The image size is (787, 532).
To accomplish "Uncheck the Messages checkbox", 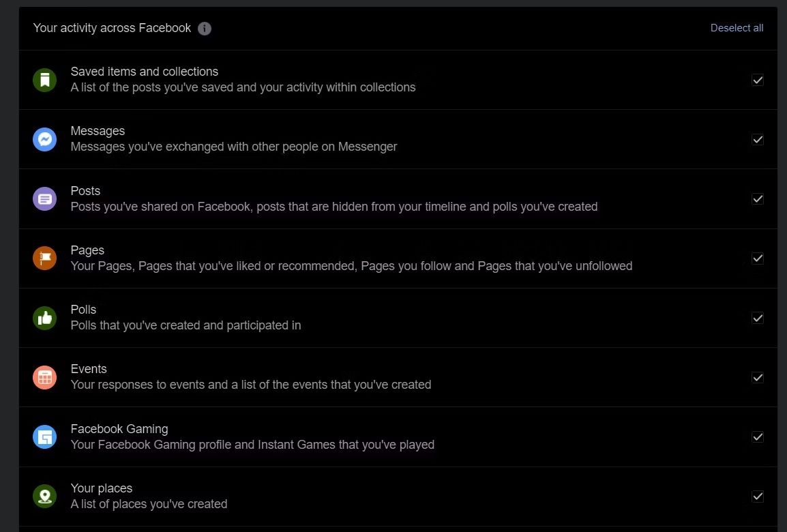I will [x=758, y=139].
